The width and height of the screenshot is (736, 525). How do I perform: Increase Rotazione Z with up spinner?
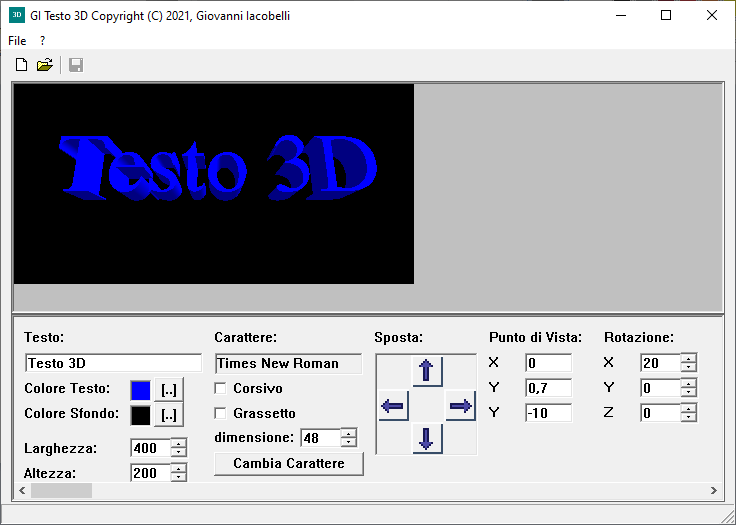pos(689,408)
